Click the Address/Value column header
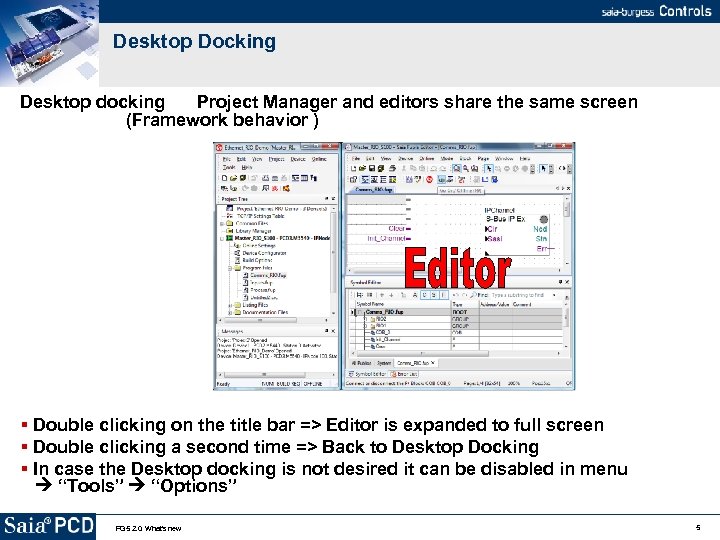Viewport: 720px width, 540px height. (x=495, y=304)
